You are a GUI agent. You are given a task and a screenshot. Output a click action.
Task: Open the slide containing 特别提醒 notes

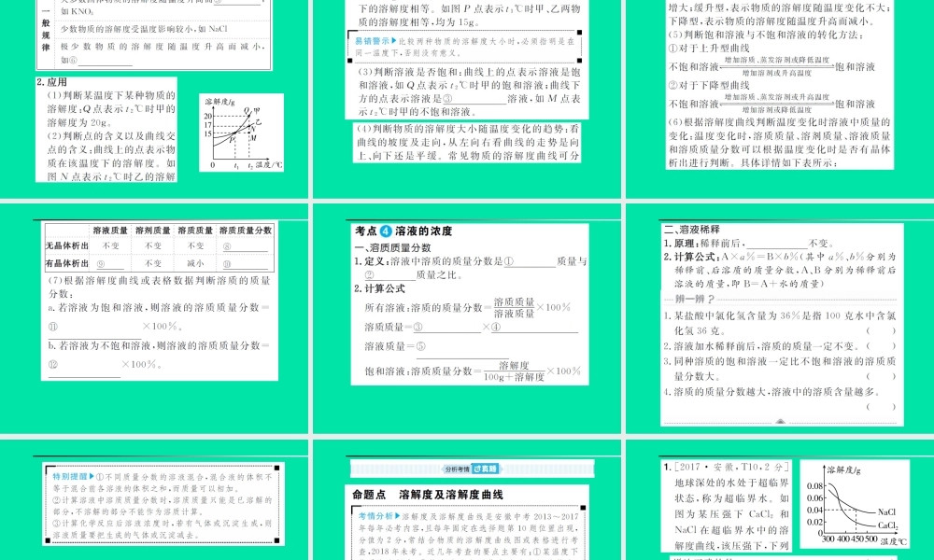pyautogui.click(x=154, y=499)
